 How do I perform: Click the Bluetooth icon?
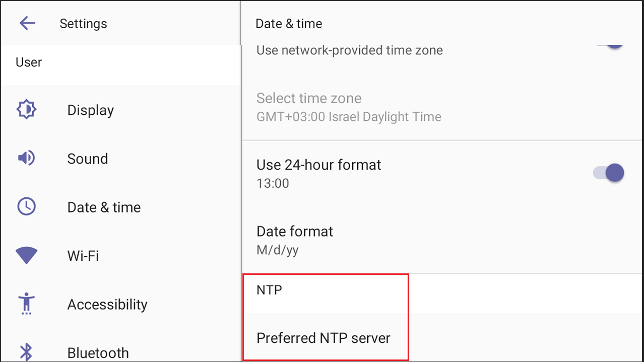pyautogui.click(x=26, y=352)
